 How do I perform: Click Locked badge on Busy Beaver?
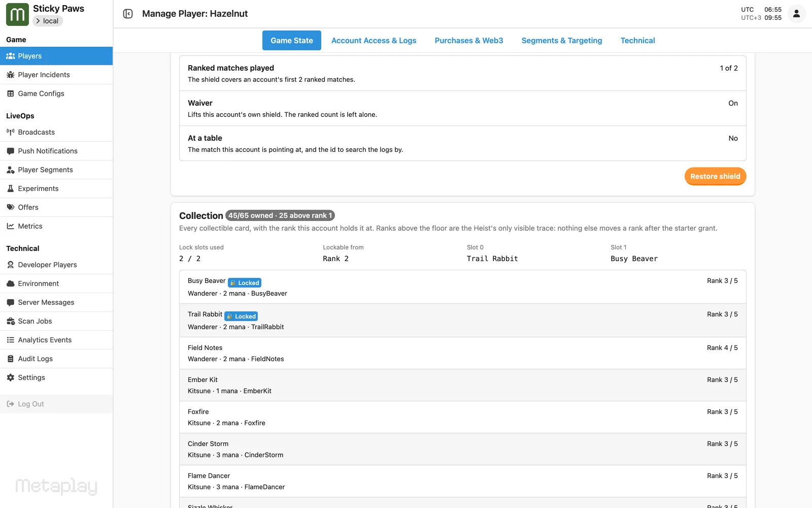[245, 283]
